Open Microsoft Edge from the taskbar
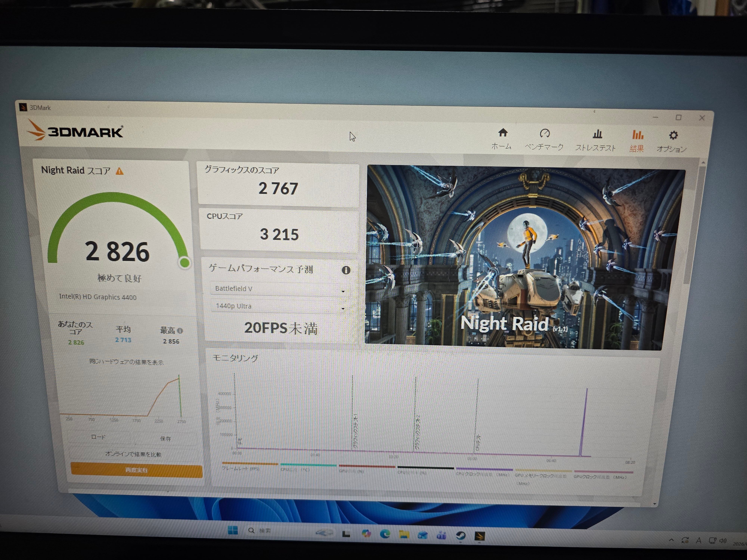The height and width of the screenshot is (560, 747). [385, 534]
